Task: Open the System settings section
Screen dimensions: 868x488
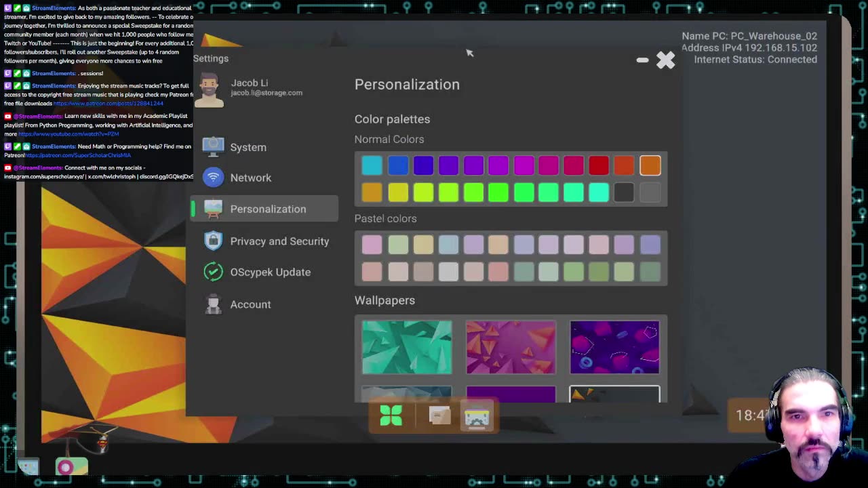Action: click(264, 147)
